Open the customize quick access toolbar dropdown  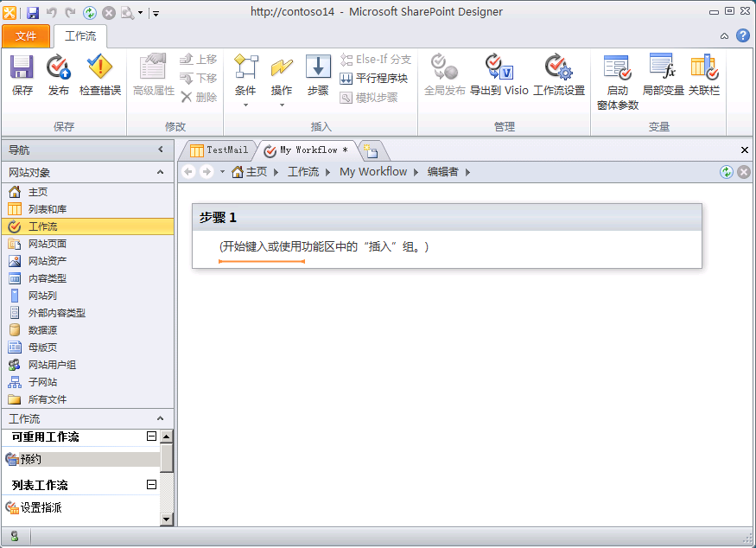pos(156,13)
